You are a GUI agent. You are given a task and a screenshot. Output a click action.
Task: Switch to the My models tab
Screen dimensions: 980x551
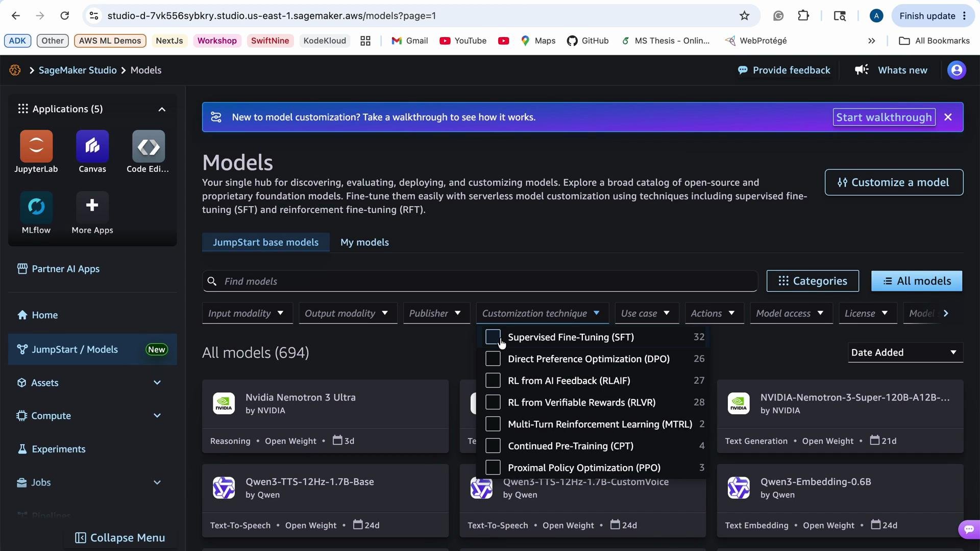click(364, 242)
